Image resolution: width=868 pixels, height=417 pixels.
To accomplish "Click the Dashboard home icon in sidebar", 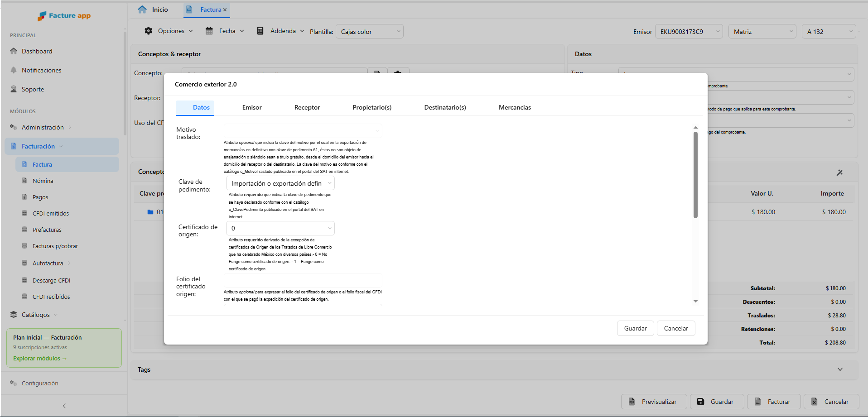I will point(14,51).
